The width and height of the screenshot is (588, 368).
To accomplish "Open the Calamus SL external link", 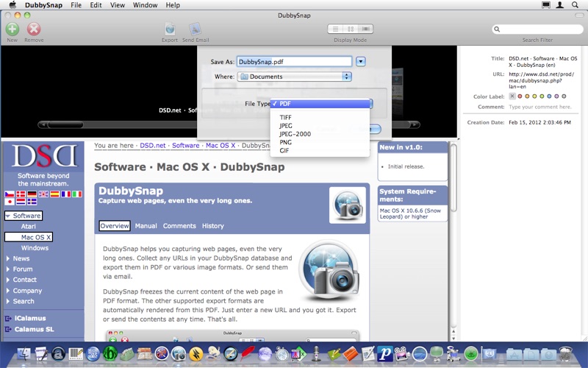I will (34, 329).
